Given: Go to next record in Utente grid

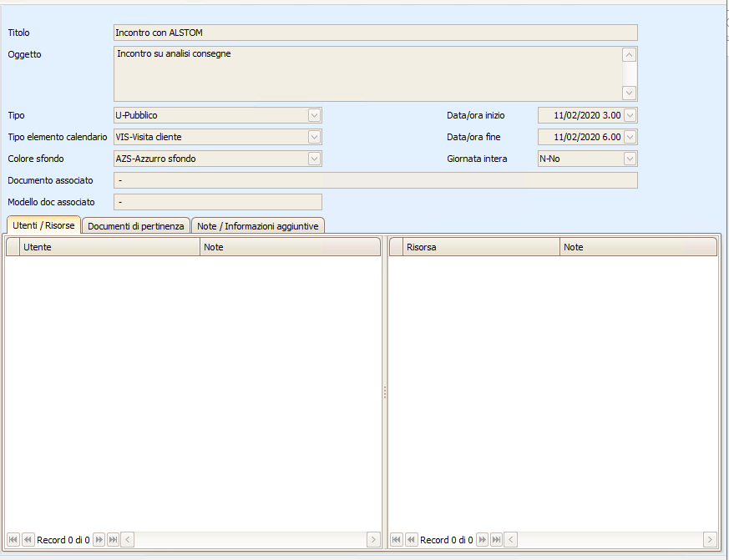Looking at the screenshot, I should tap(99, 540).
